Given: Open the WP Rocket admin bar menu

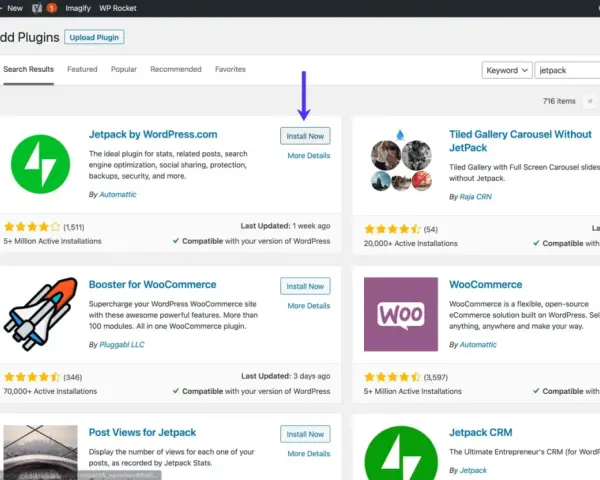Looking at the screenshot, I should click(118, 8).
